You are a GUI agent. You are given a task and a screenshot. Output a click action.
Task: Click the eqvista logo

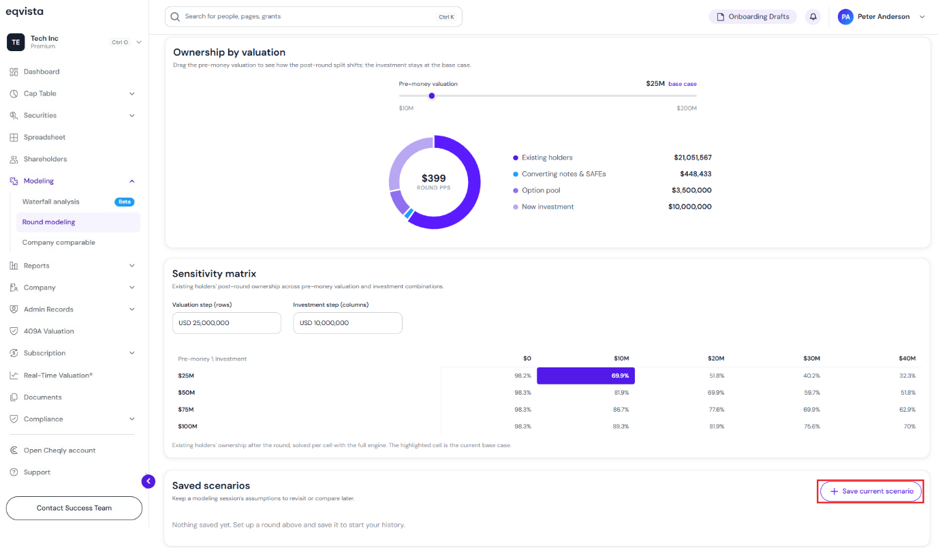click(x=25, y=11)
